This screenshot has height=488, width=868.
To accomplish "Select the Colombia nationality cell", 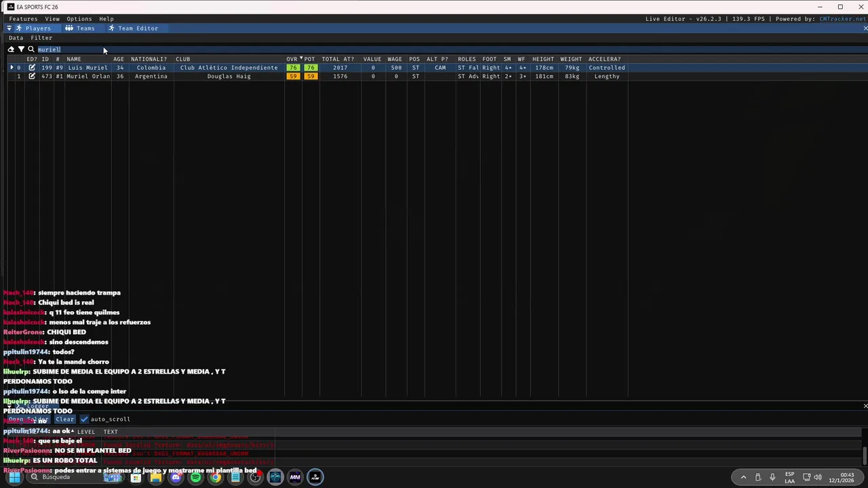I will click(151, 68).
